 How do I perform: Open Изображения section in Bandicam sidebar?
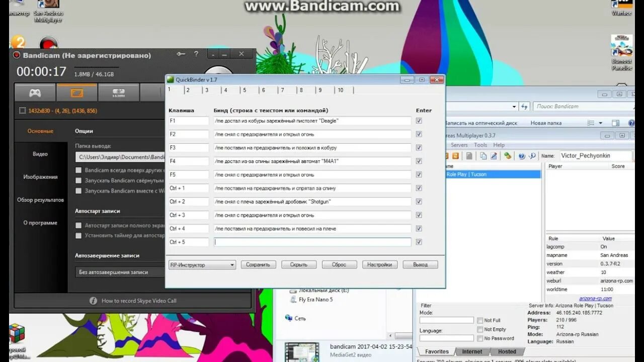(x=40, y=177)
